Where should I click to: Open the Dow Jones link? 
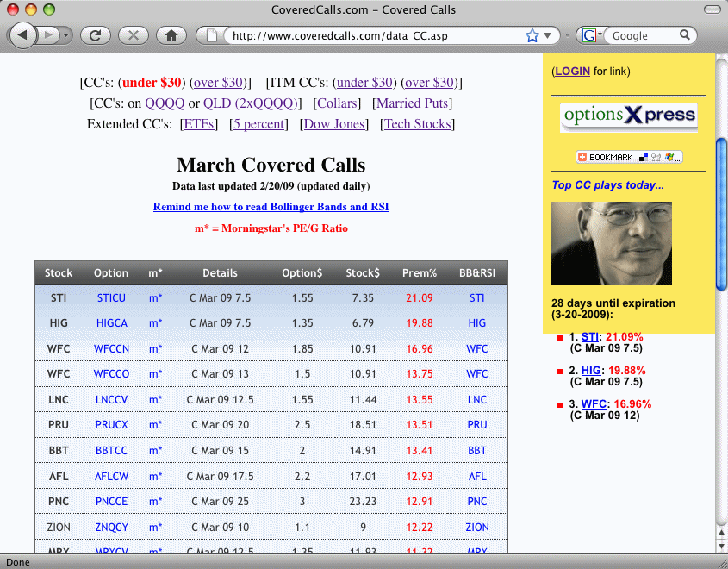tap(334, 124)
